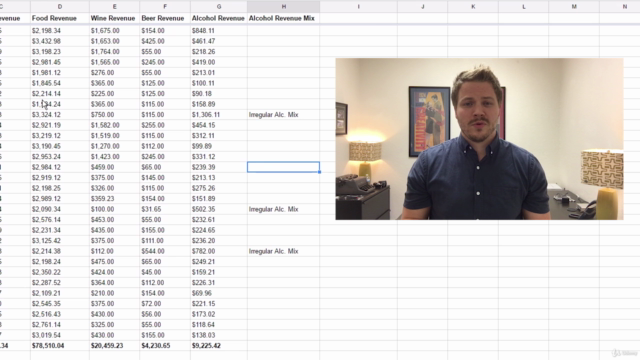Select column J header
Viewport: 640px width, 360px height.
422,7
